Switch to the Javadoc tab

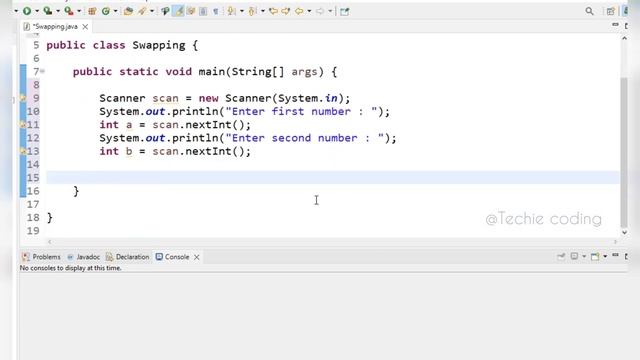83,257
